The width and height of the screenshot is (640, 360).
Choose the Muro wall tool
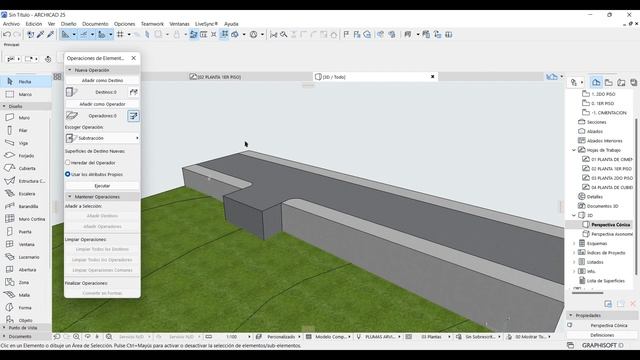pos(25,118)
